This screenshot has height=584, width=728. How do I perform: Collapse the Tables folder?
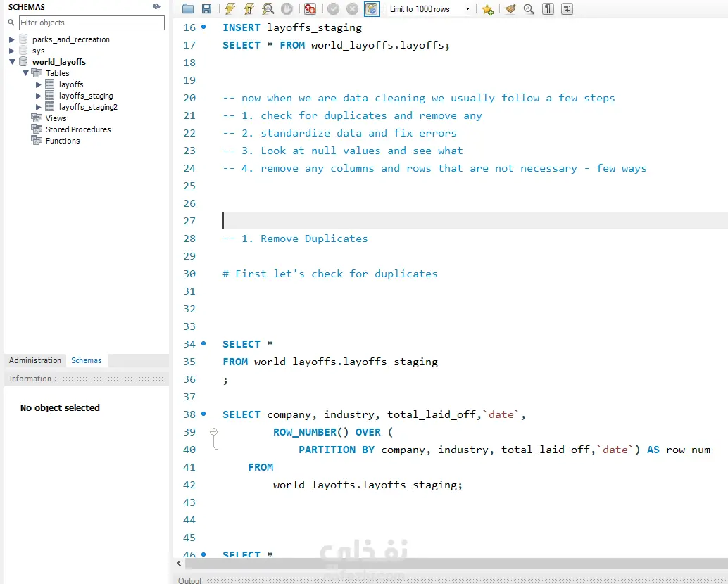pyautogui.click(x=25, y=73)
